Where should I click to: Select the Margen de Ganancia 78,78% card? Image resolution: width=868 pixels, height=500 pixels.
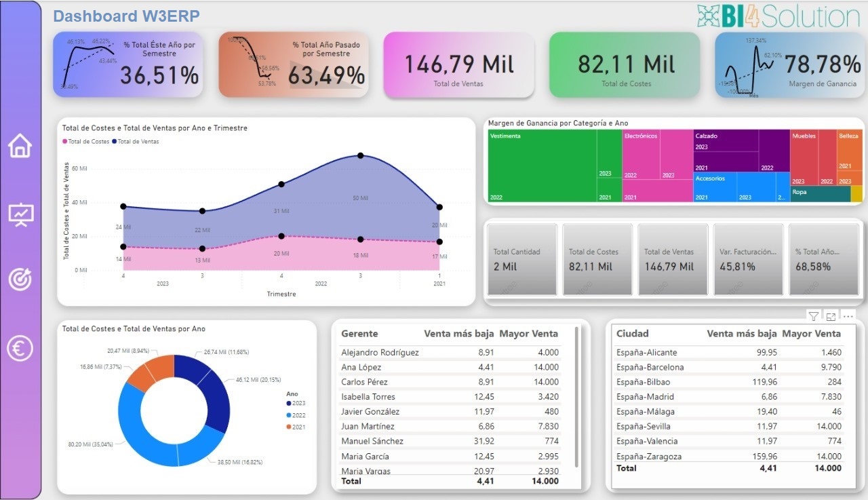790,64
